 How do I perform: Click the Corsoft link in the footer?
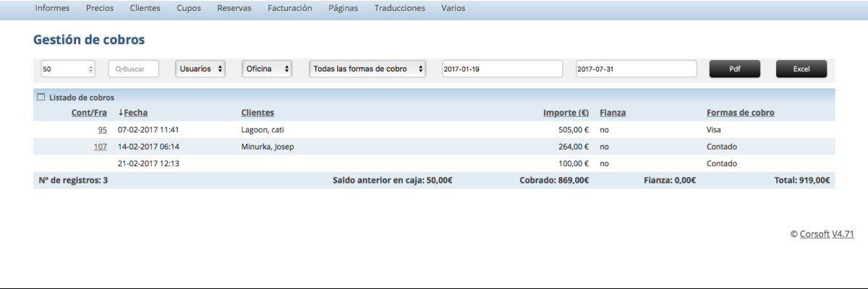pyautogui.click(x=814, y=234)
